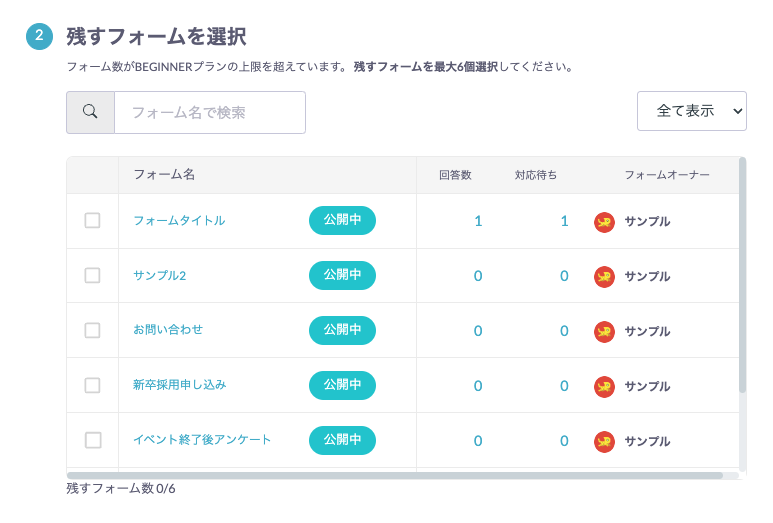This screenshot has width=773, height=523.
Task: Click owner avatar in 新卒採用申し込み row
Action: [x=604, y=387]
